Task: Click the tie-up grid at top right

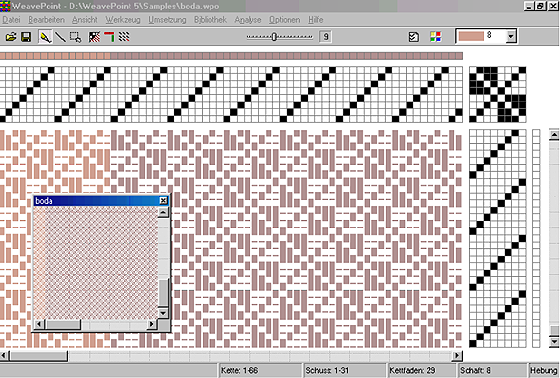Action: pyautogui.click(x=498, y=94)
